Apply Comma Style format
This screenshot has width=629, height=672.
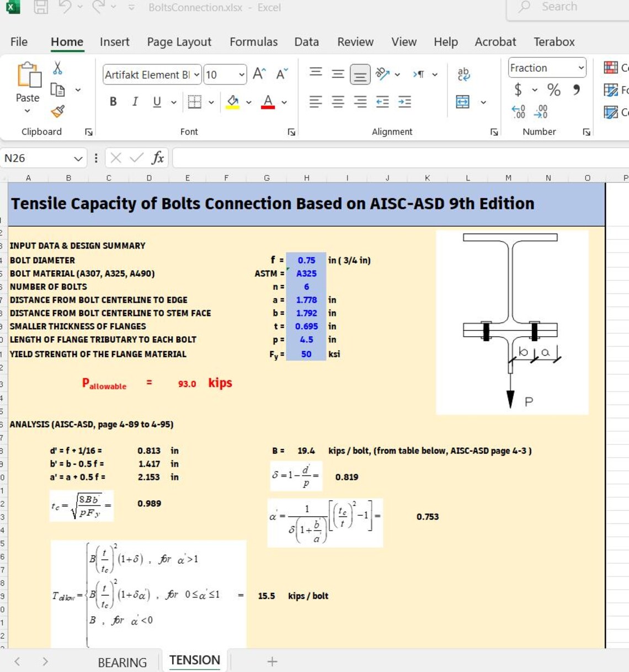coord(576,89)
